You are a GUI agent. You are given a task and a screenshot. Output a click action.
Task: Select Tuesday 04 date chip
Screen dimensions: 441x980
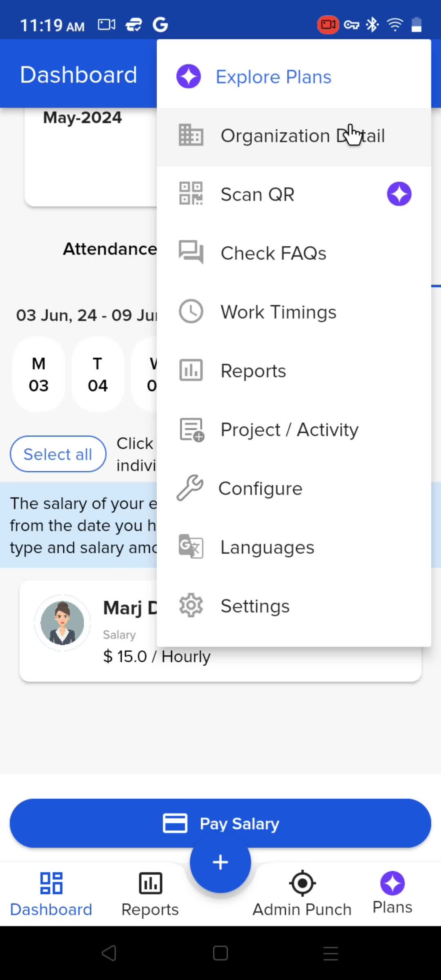pyautogui.click(x=98, y=374)
